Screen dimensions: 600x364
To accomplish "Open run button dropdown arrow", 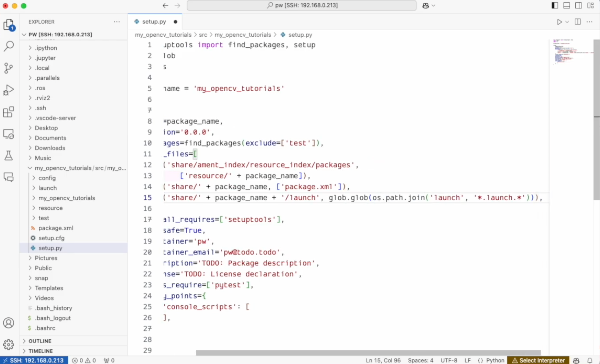I will click(567, 22).
